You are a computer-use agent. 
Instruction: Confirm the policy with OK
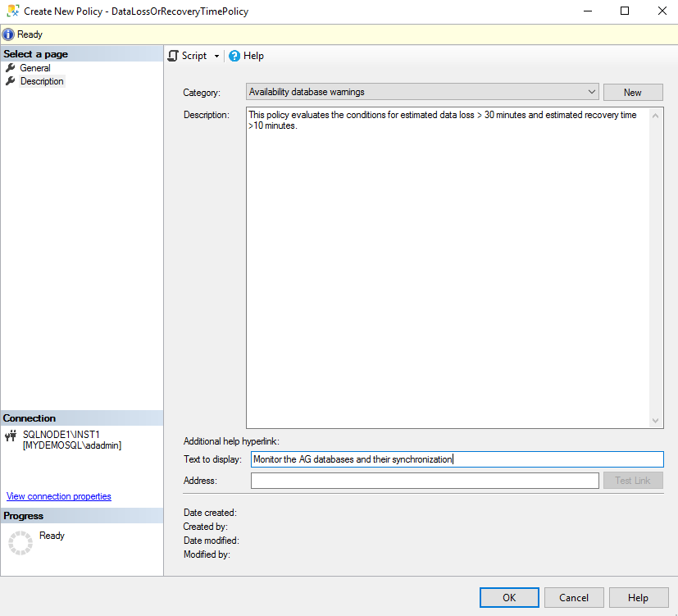[x=508, y=597]
